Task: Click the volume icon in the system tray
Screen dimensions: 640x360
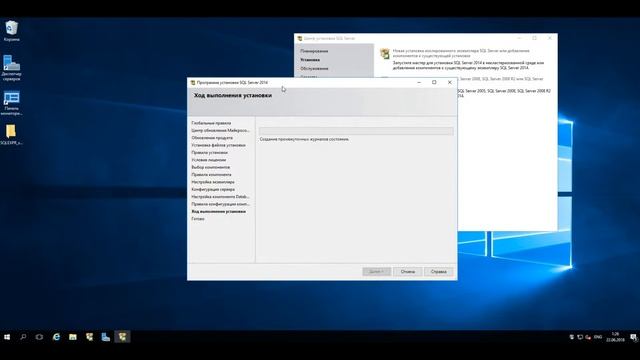Action: click(x=588, y=337)
